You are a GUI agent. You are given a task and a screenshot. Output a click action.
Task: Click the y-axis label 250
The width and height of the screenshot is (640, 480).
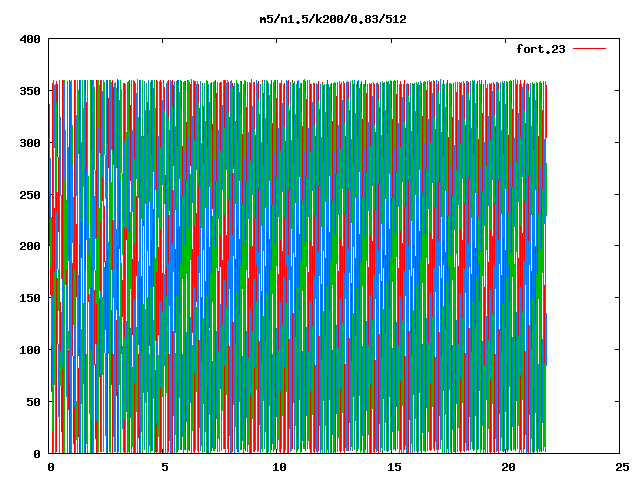click(30, 195)
